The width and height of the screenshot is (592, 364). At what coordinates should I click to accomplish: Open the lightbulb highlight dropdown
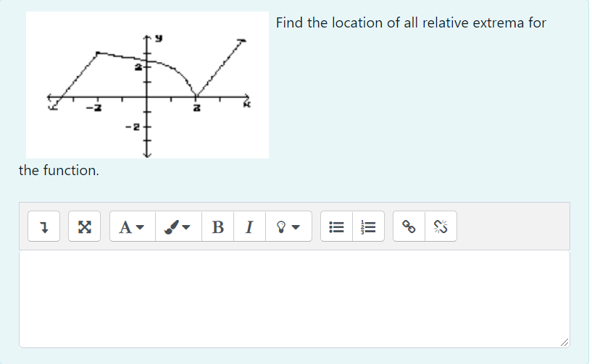pyautogui.click(x=289, y=227)
